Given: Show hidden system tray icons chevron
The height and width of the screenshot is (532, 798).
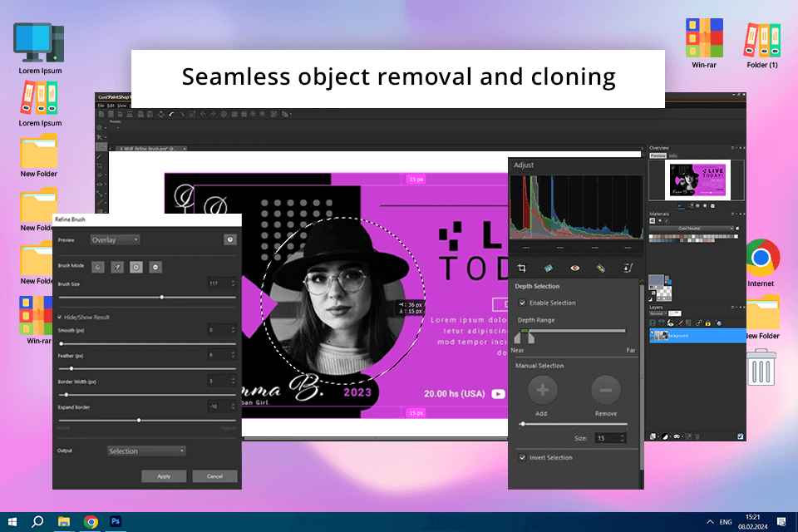Looking at the screenshot, I should (710, 522).
